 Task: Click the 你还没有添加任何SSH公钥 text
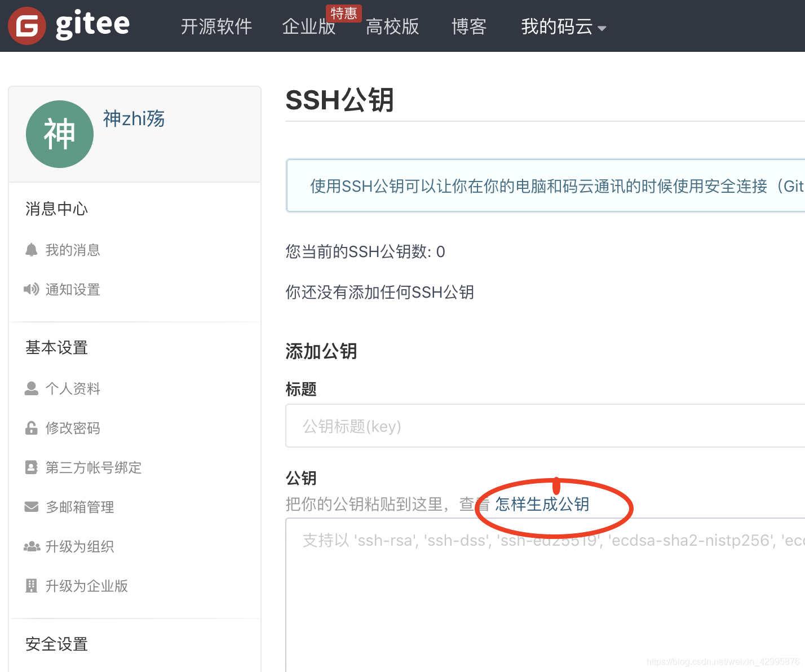click(x=379, y=292)
